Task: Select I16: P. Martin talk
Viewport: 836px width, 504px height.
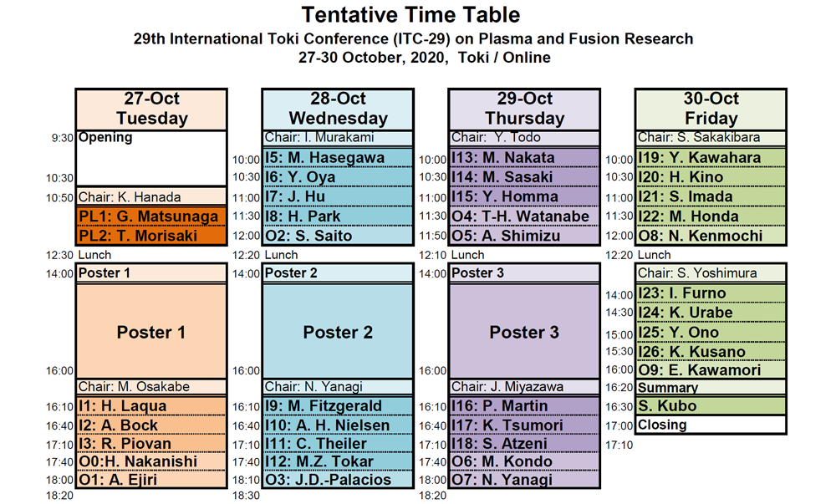Action: (525, 406)
